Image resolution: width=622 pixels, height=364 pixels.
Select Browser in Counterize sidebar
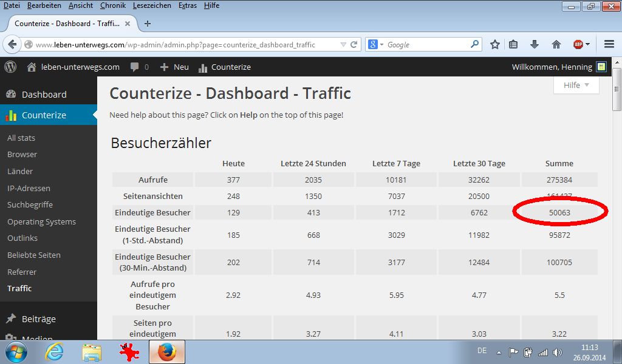[x=22, y=154]
